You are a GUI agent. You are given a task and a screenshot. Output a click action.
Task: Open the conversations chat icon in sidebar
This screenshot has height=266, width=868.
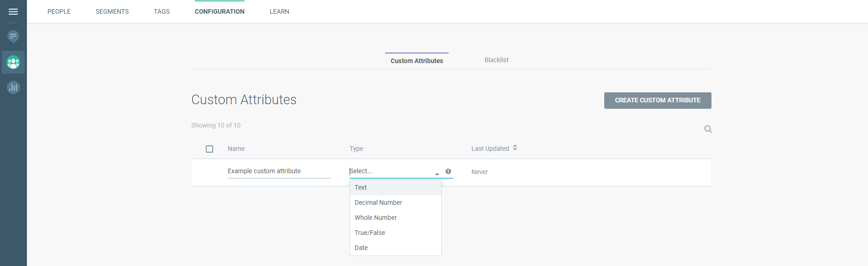tap(13, 36)
